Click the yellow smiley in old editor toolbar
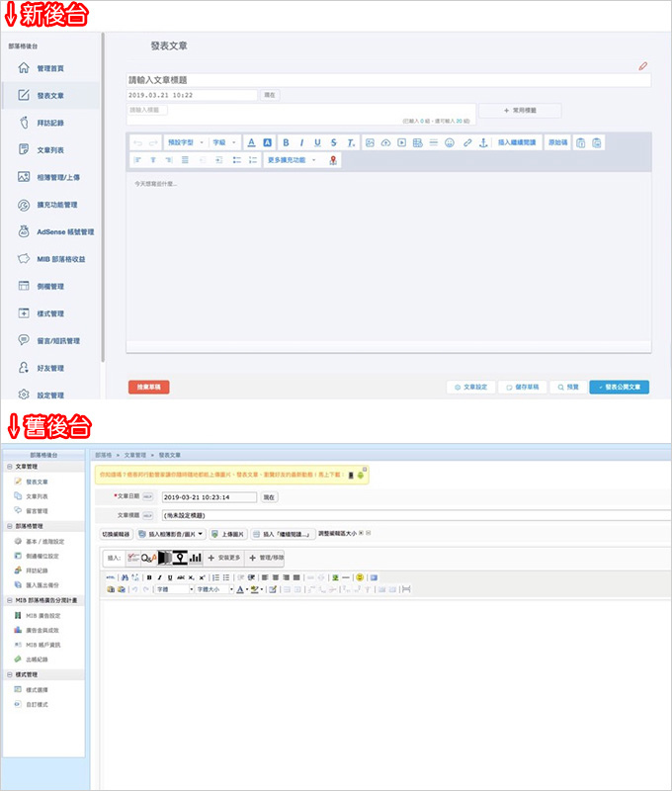The height and width of the screenshot is (791, 672). pyautogui.click(x=360, y=577)
